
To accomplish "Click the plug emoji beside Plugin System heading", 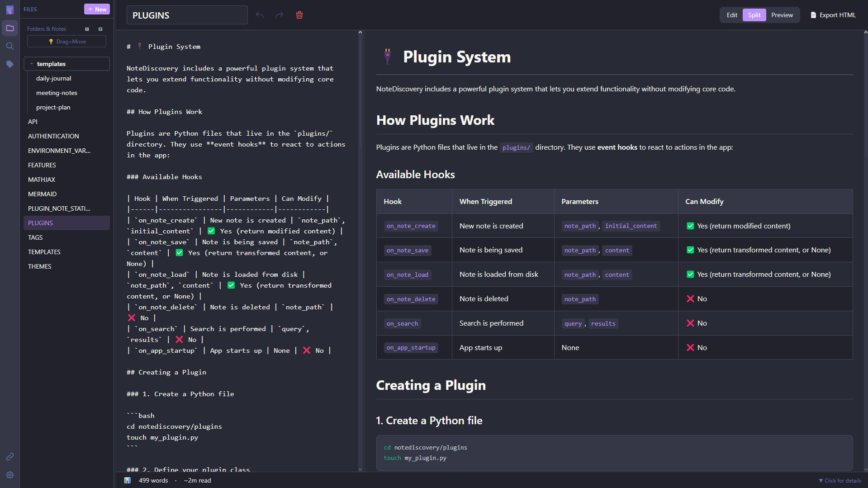I will click(x=387, y=57).
